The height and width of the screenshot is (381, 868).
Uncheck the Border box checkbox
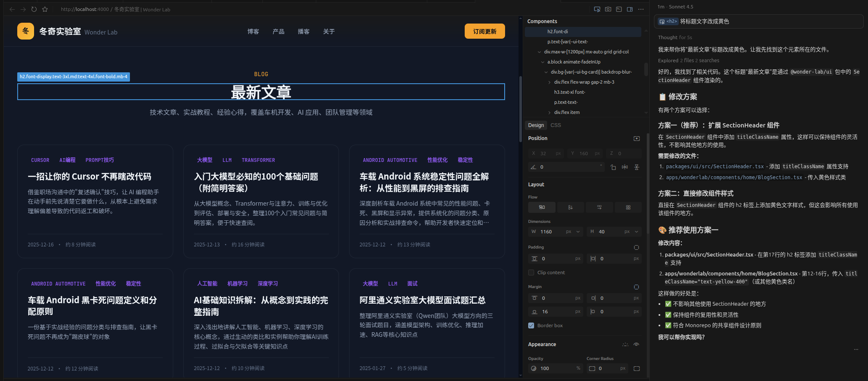coord(531,325)
